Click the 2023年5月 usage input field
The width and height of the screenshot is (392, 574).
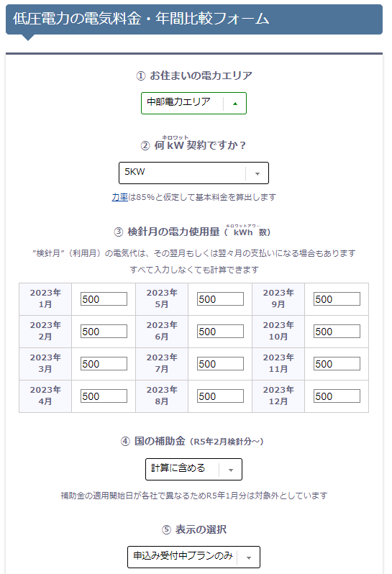(x=220, y=299)
